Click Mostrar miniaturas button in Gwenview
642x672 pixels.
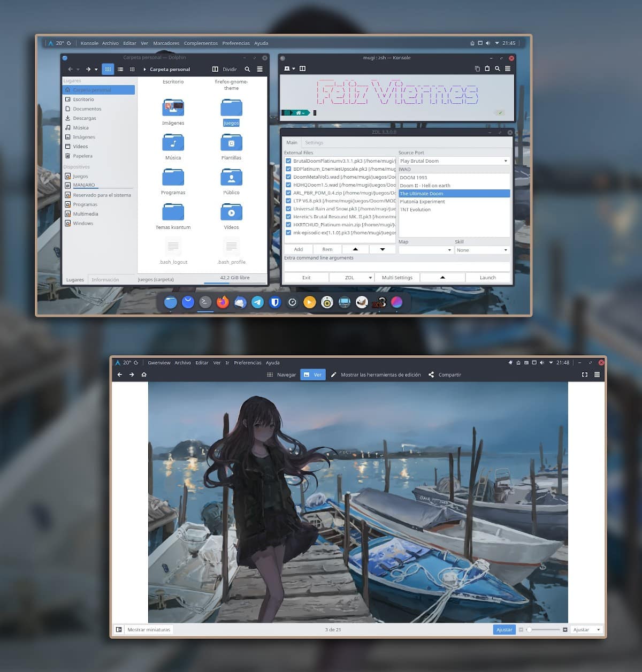coord(149,630)
